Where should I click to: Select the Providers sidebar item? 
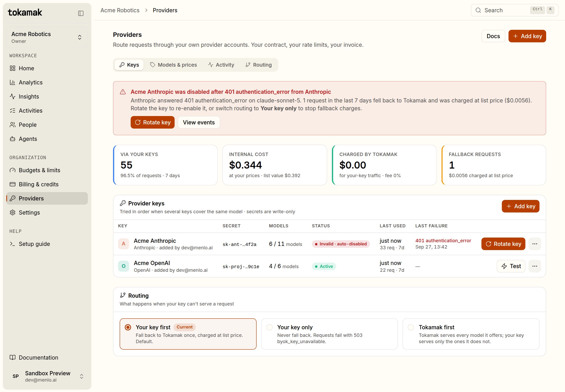coord(47,198)
